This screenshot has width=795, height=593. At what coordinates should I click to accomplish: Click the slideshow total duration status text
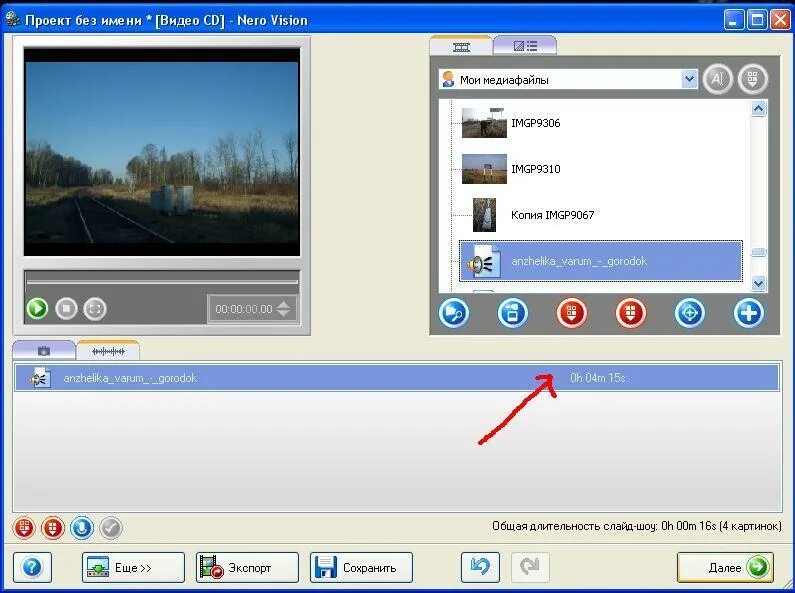pyautogui.click(x=636, y=526)
